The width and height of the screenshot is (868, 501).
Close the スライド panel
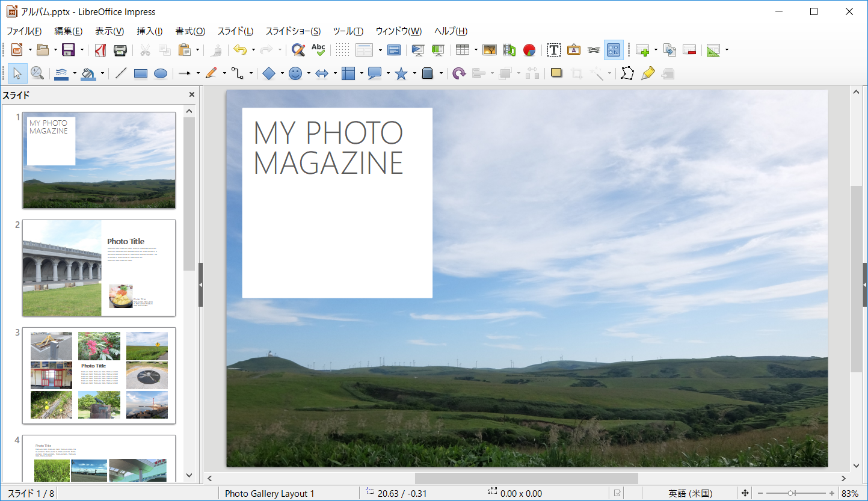coord(191,94)
